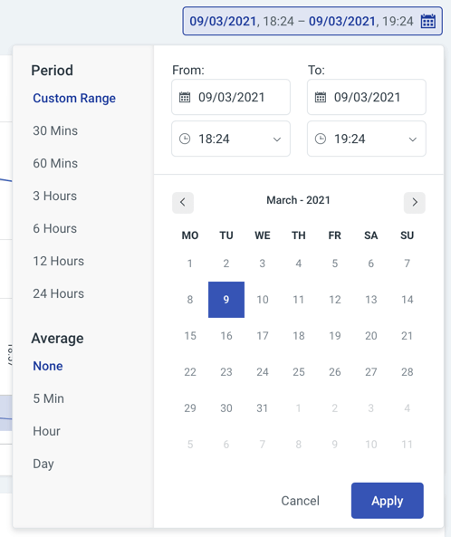
Task: Click the From date field showing 09/03/2021
Action: [231, 97]
